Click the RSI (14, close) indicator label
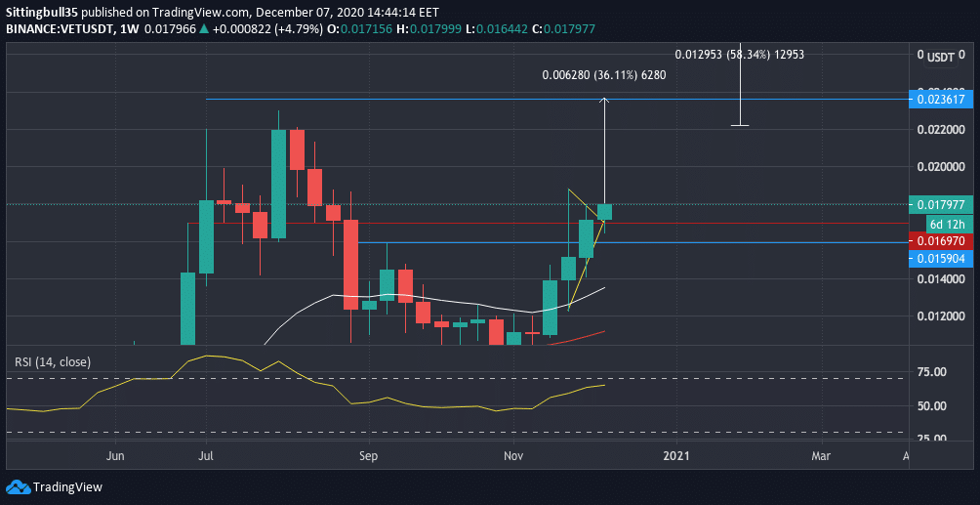 [52, 362]
